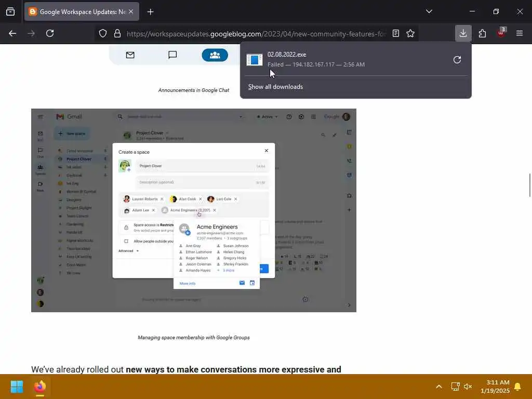Click the Firefox taskbar icon
The width and height of the screenshot is (532, 399).
40,386
